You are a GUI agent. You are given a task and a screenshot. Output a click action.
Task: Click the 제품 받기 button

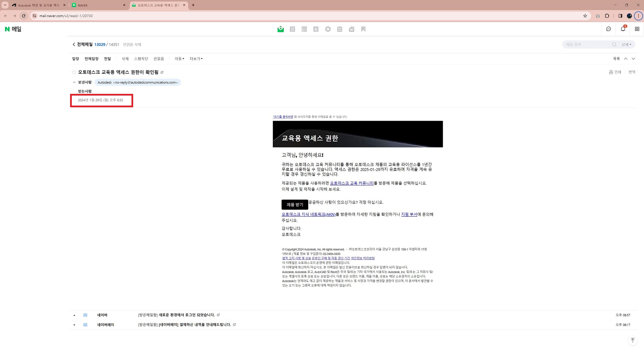click(295, 204)
